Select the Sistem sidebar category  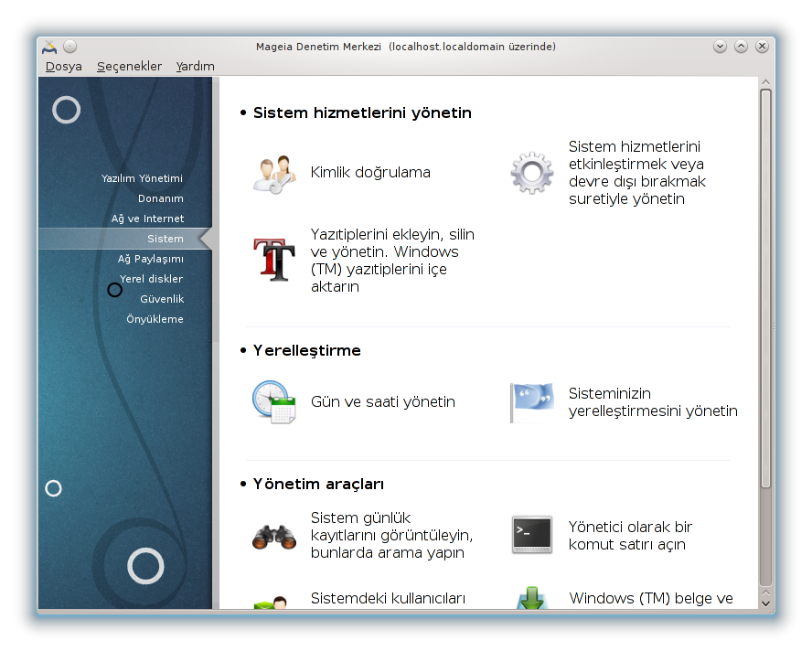[x=125, y=239]
